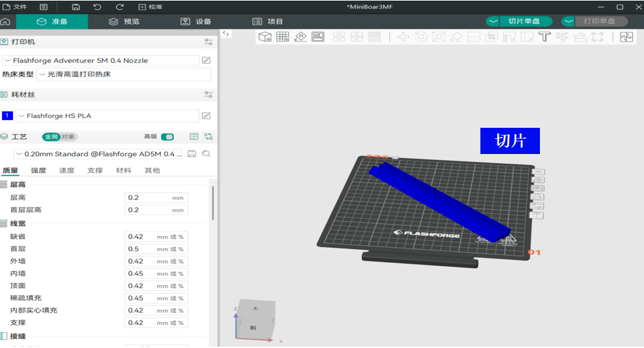This screenshot has width=644, height=348.
Task: Edit the Flashforge HS PLA filament preset
Action: coord(206,116)
